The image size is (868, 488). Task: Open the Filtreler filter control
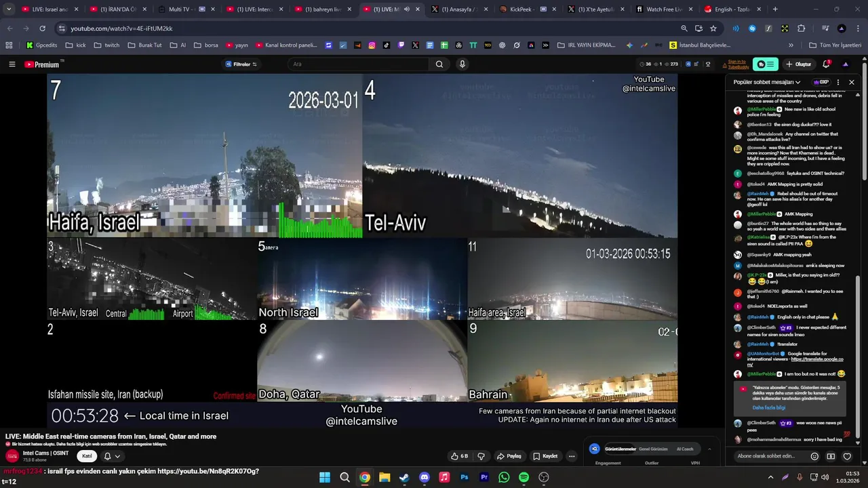241,64
